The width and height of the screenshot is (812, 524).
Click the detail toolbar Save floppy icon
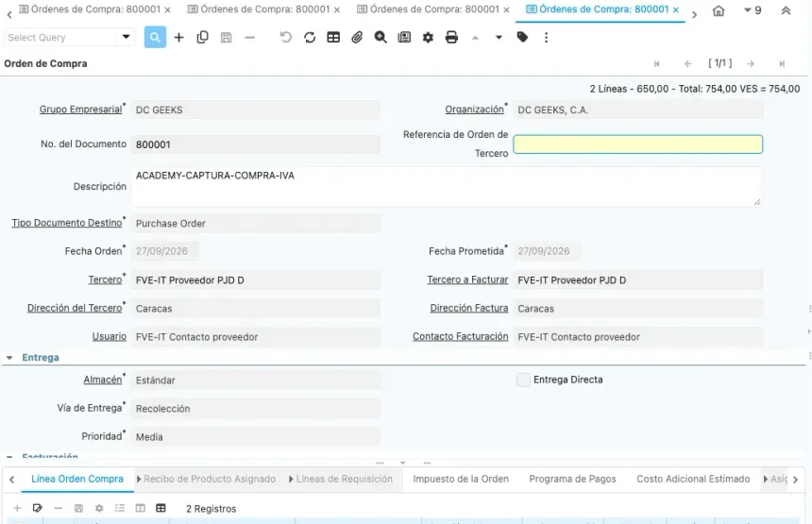pos(78,508)
